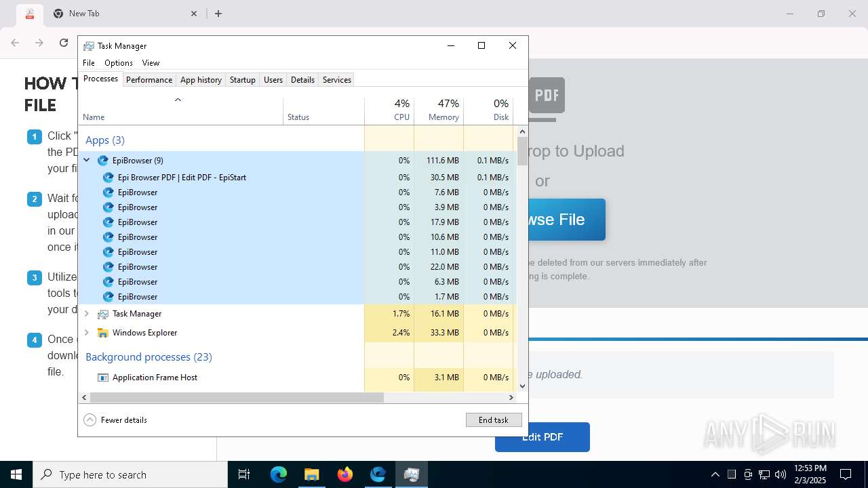Image resolution: width=868 pixels, height=488 pixels.
Task: Click the Application Frame Host icon
Action: tap(103, 378)
